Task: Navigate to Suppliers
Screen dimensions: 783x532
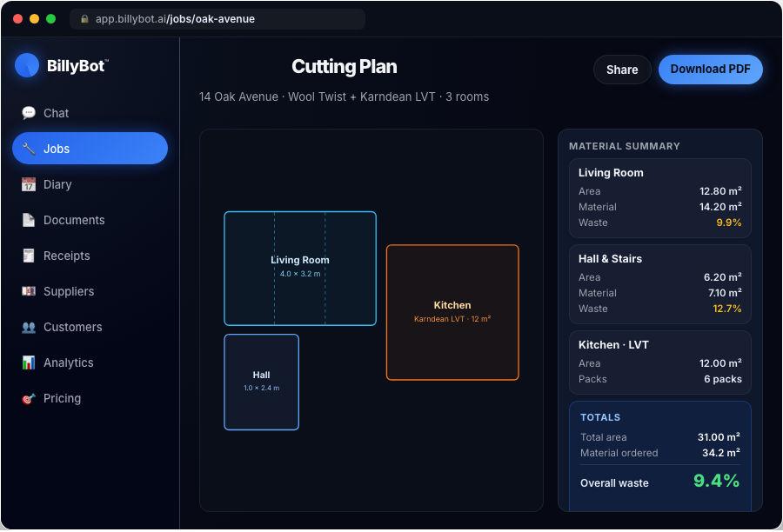Action: point(90,291)
